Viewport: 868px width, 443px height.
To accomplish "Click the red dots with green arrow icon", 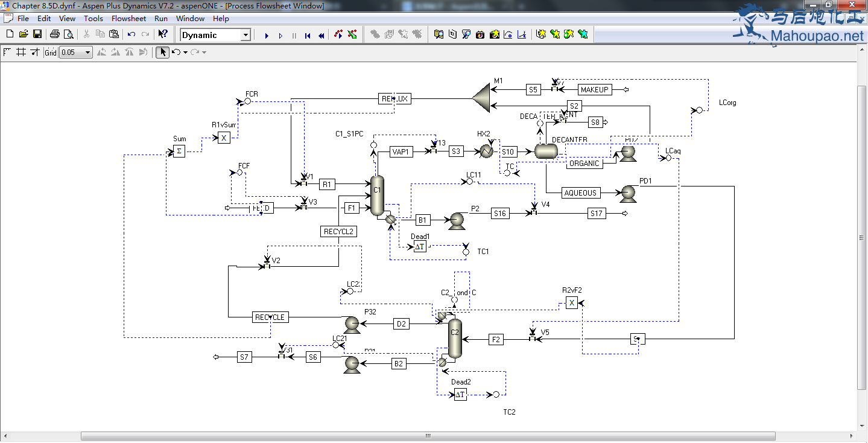I will click(x=352, y=34).
